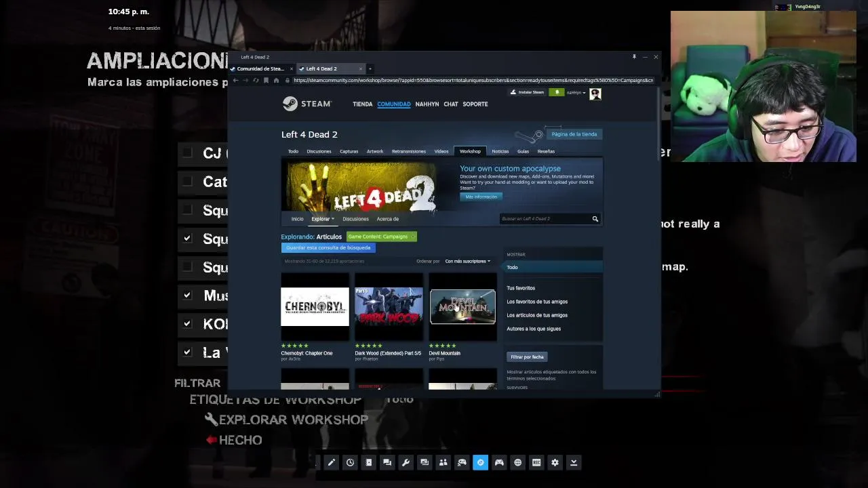Click the Página de la tienda button
Viewport: 868px width, 488px height.
point(574,134)
